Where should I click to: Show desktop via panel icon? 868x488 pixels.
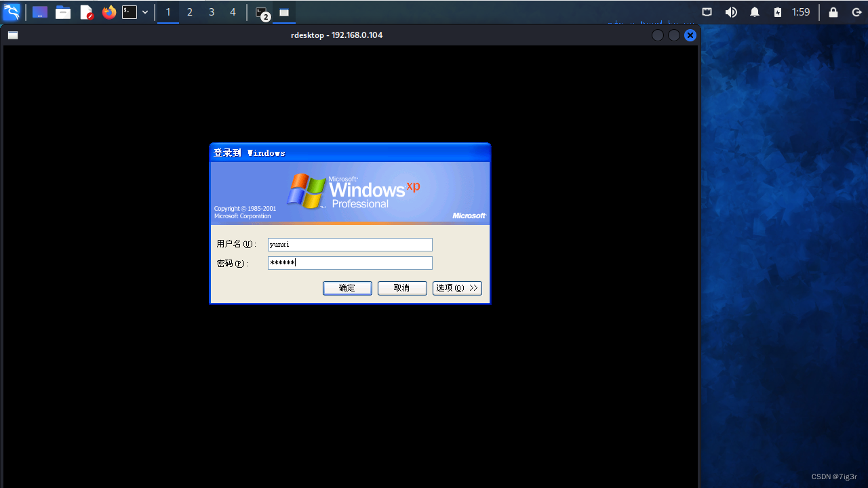40,12
